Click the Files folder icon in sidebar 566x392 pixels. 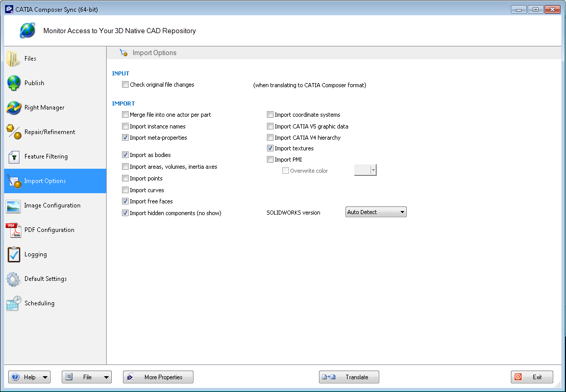pyautogui.click(x=13, y=59)
